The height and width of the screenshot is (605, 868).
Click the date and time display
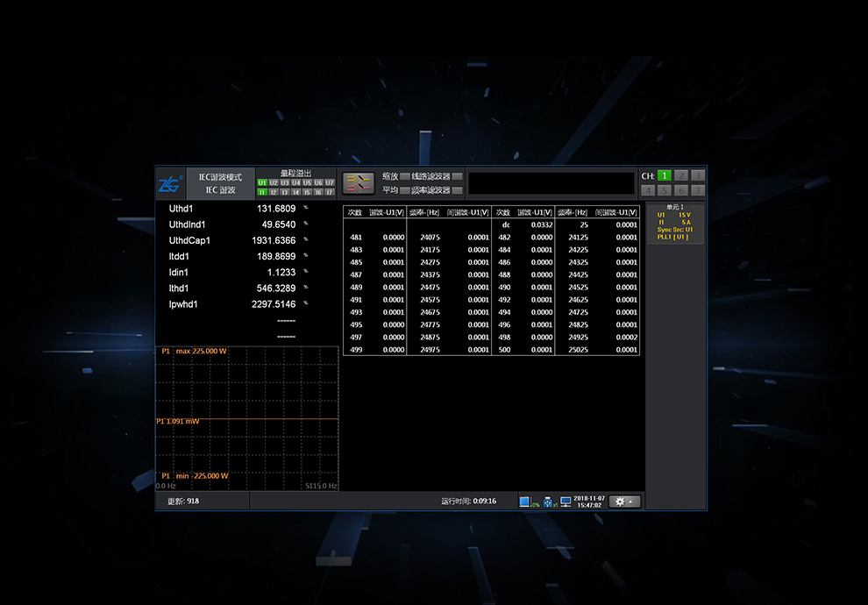click(588, 502)
